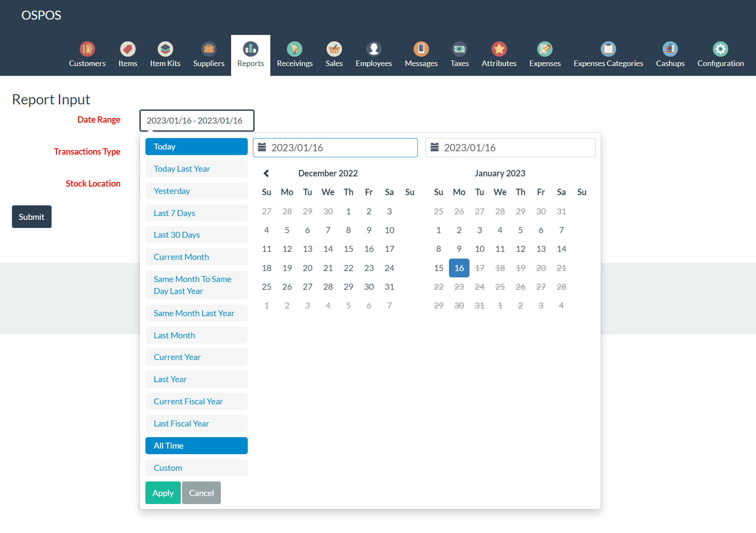View the Employees module

click(x=374, y=55)
